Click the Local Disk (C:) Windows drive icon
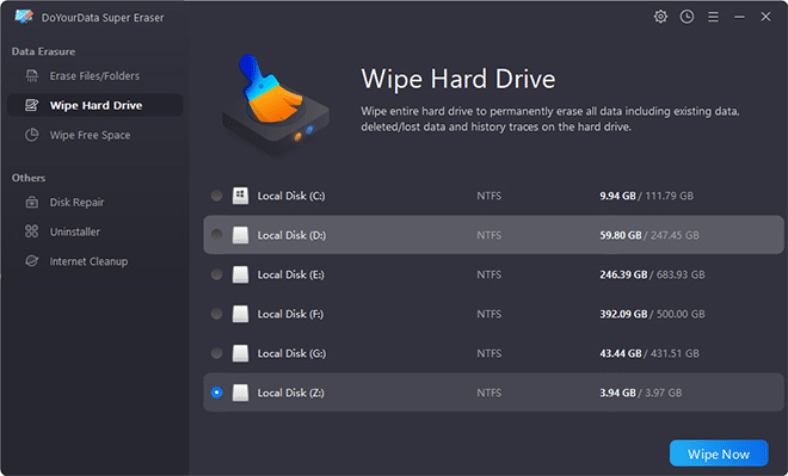The height and width of the screenshot is (476, 788). (x=240, y=195)
